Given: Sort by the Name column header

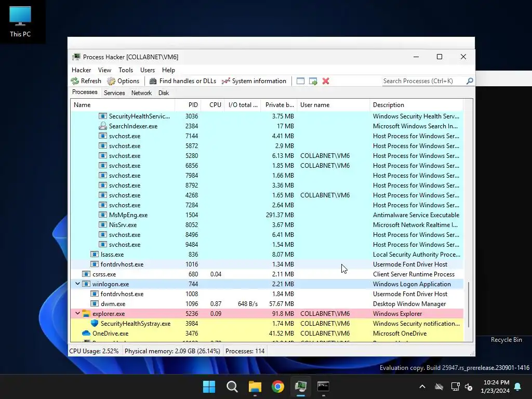Looking at the screenshot, I should click(x=123, y=105).
